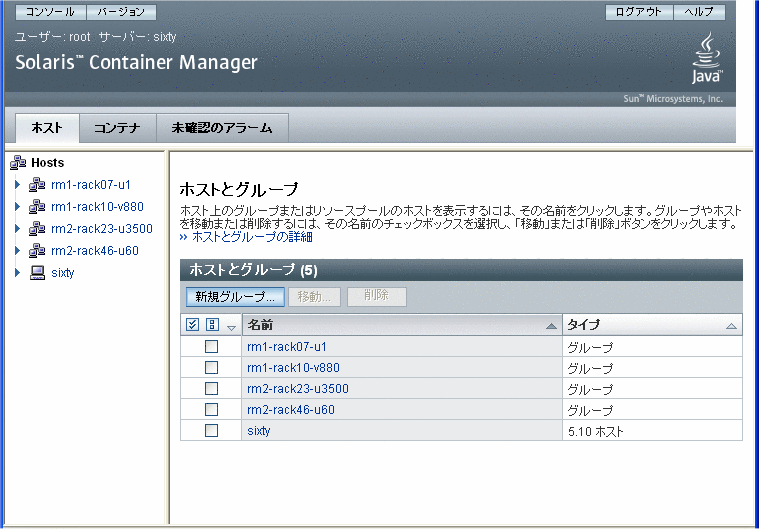This screenshot has width=759, height=529.
Task: Expand the rm1-rack07-u1 tree node
Action: tap(17, 184)
